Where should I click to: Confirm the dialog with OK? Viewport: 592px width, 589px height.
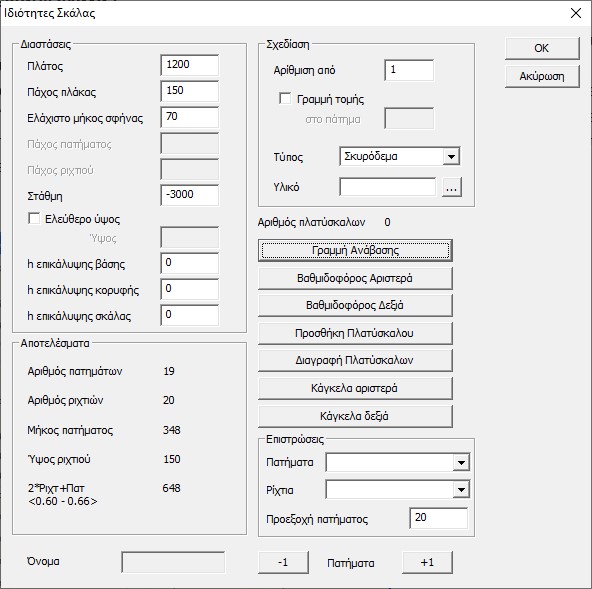542,48
